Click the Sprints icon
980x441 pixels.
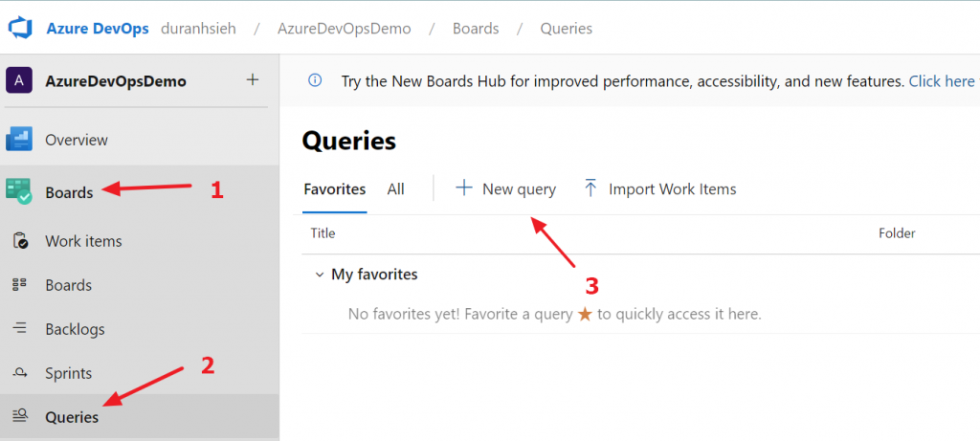(19, 373)
